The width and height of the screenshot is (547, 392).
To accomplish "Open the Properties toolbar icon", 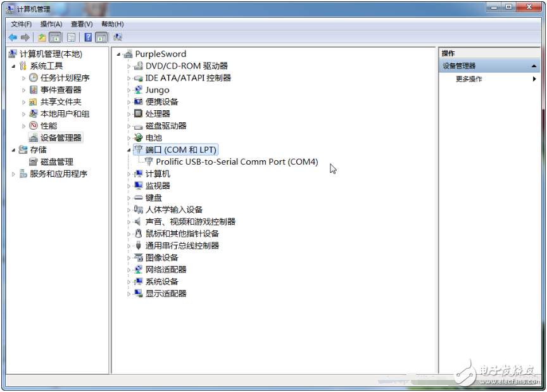I will 71,37.
